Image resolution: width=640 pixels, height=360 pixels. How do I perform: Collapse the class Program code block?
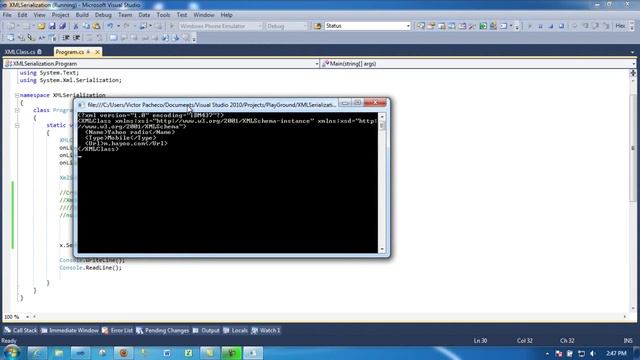coord(17,110)
